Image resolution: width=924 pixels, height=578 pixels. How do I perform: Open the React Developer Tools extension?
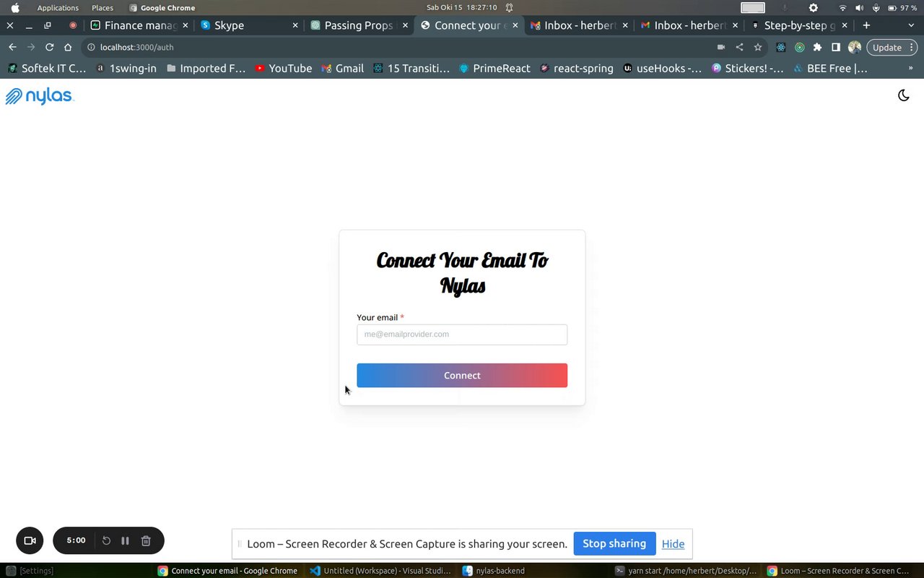click(x=781, y=47)
